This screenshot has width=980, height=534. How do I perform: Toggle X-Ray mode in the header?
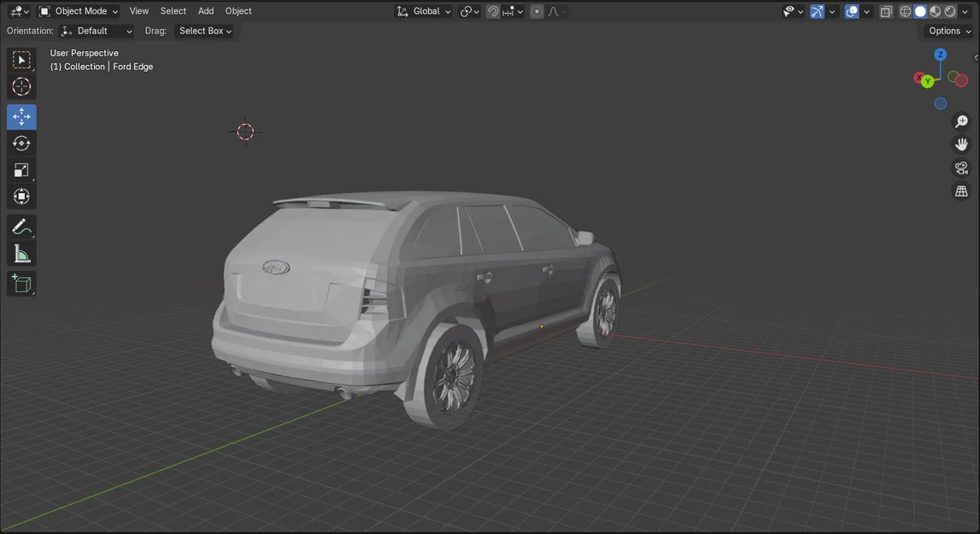pyautogui.click(x=886, y=11)
